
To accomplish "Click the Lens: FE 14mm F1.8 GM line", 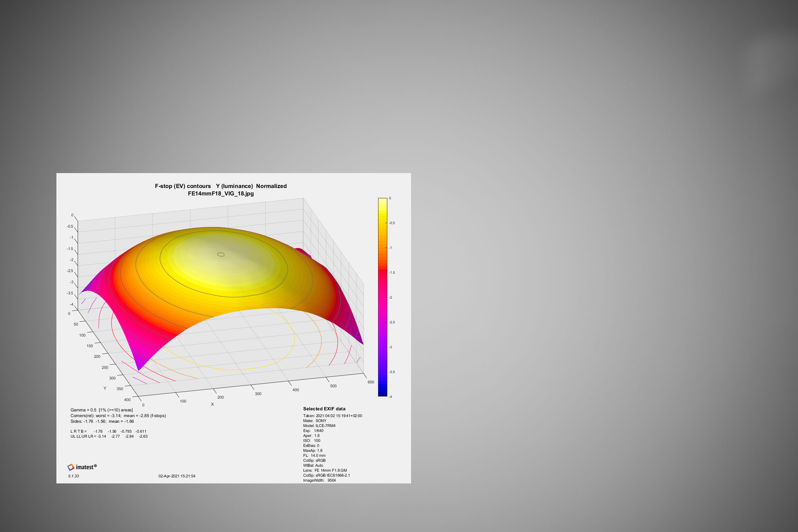I will pyautogui.click(x=325, y=470).
